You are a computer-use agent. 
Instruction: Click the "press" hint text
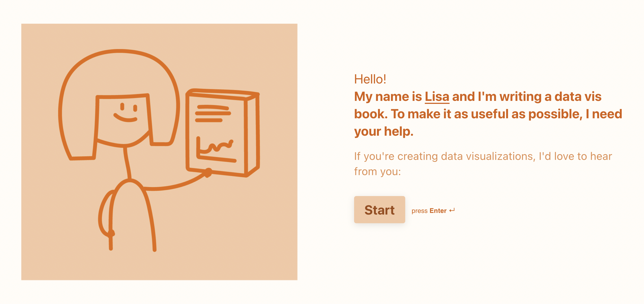pyautogui.click(x=419, y=211)
